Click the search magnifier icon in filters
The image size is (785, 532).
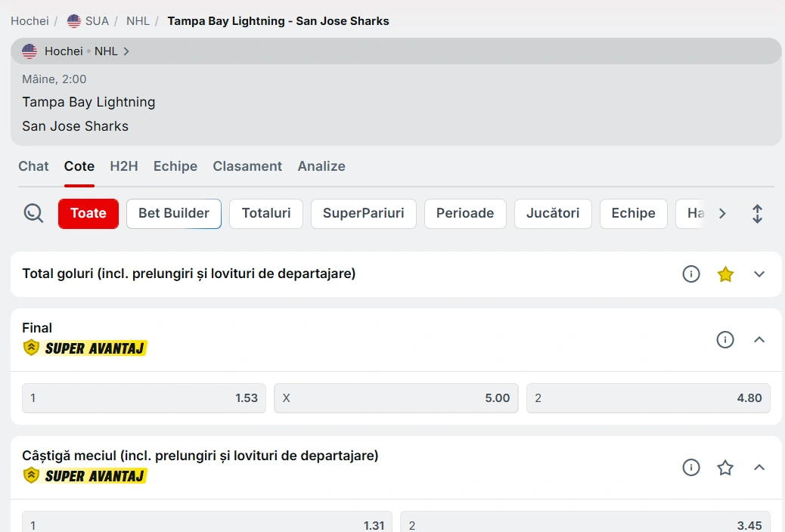click(x=33, y=214)
